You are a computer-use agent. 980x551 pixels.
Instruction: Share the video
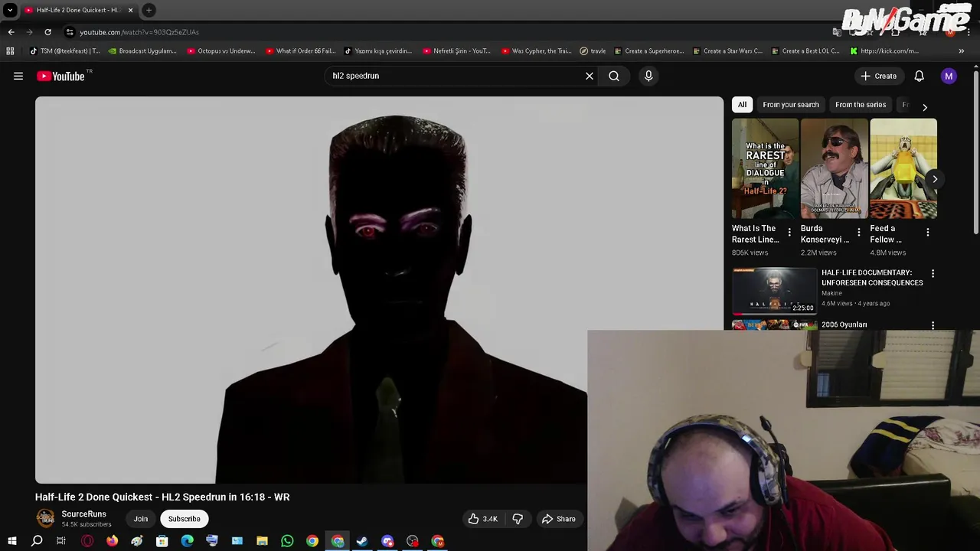558,519
